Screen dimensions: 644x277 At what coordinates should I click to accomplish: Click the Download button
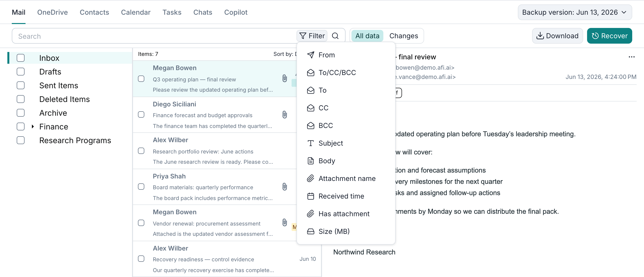point(558,36)
